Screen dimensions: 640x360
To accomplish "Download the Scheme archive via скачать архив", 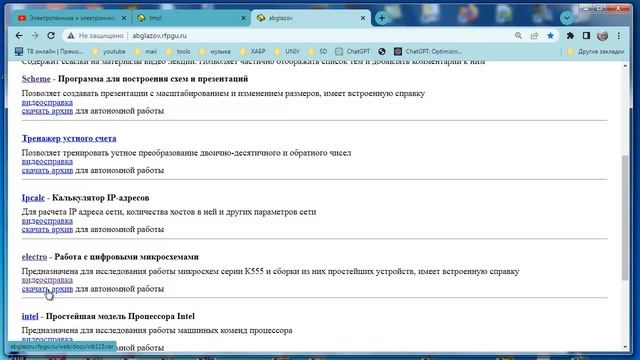I will click(47, 111).
